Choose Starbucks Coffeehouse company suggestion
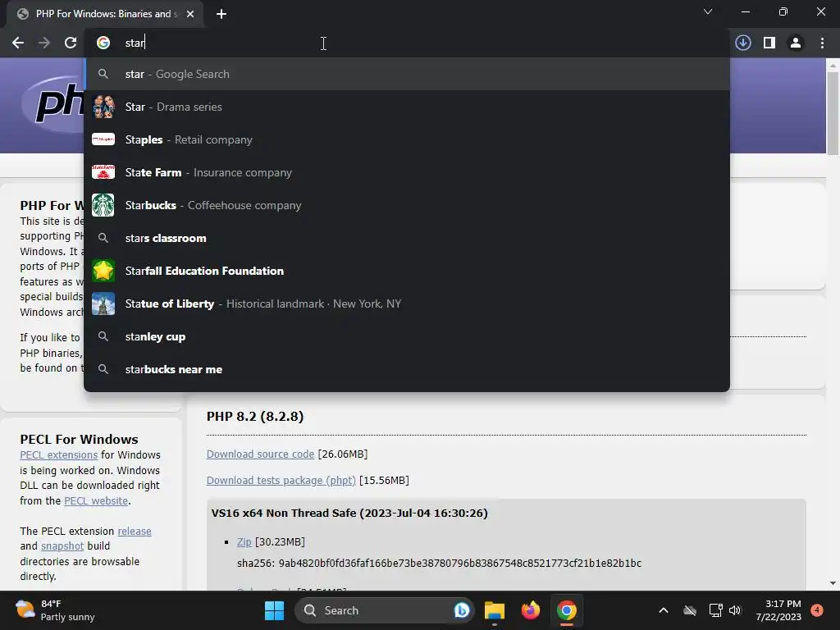The image size is (840, 630). tap(407, 205)
